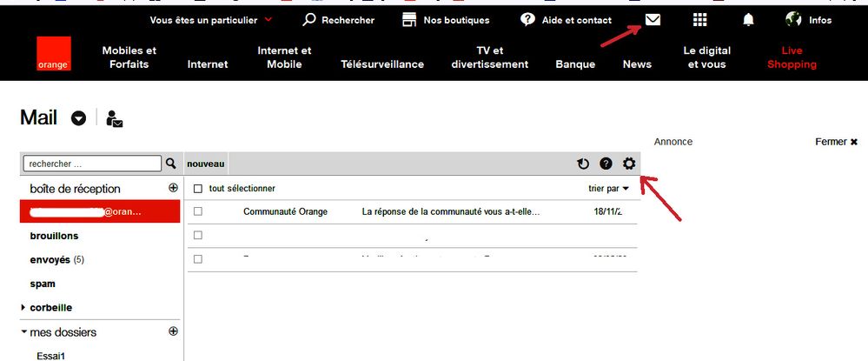Expand the corbeille folder
Image resolution: width=868 pixels, height=361 pixels.
point(23,307)
